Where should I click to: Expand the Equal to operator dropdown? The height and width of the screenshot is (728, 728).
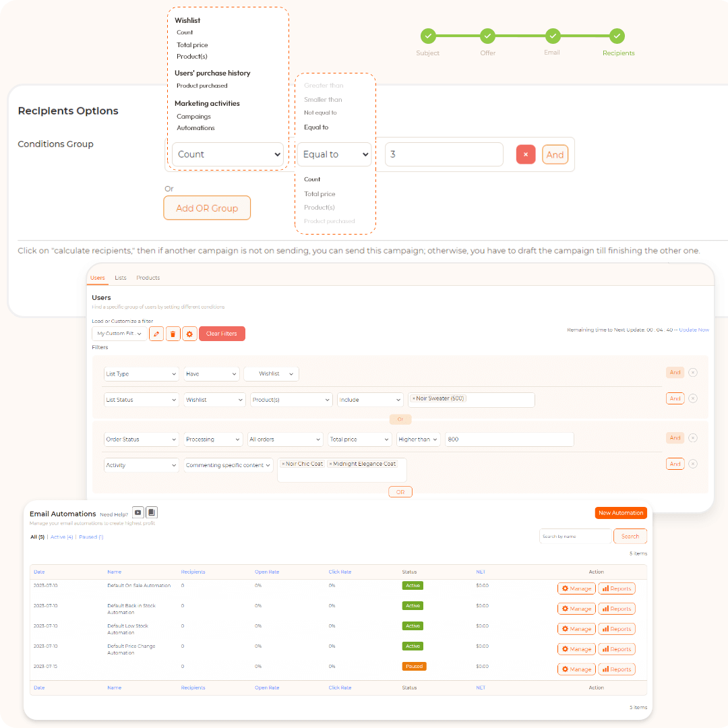point(334,154)
